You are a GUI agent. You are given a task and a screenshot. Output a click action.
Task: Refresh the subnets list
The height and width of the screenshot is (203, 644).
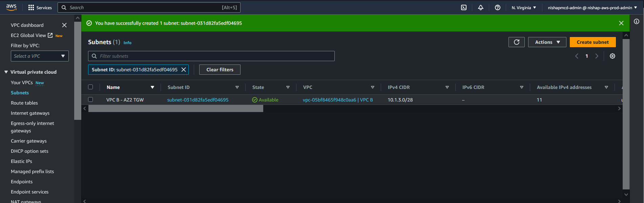tap(516, 42)
